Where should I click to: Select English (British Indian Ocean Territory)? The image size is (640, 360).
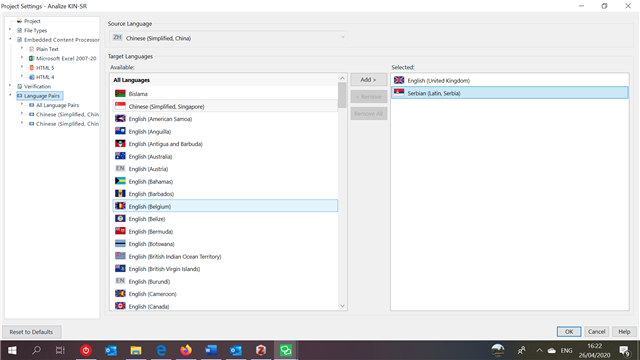225,257
